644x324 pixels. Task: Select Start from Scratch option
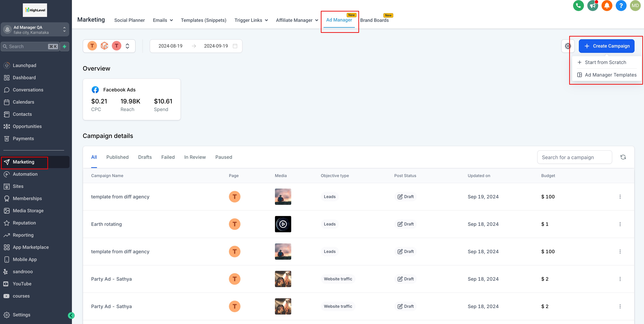605,62
